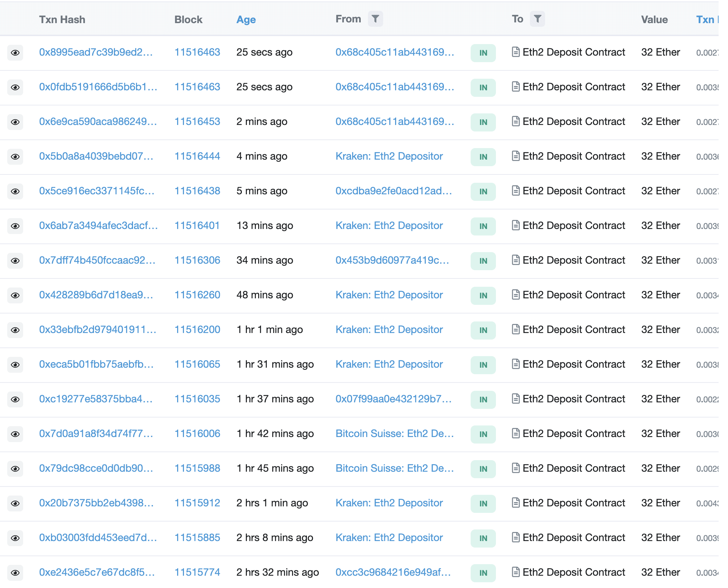Image resolution: width=728 pixels, height=588 pixels.
Task: View block 11515885
Action: pyautogui.click(x=197, y=538)
